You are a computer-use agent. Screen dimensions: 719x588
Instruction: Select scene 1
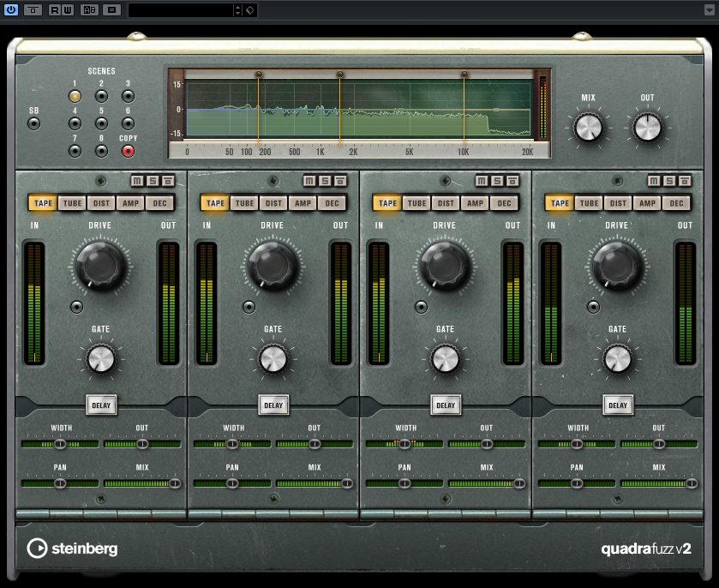(75, 96)
